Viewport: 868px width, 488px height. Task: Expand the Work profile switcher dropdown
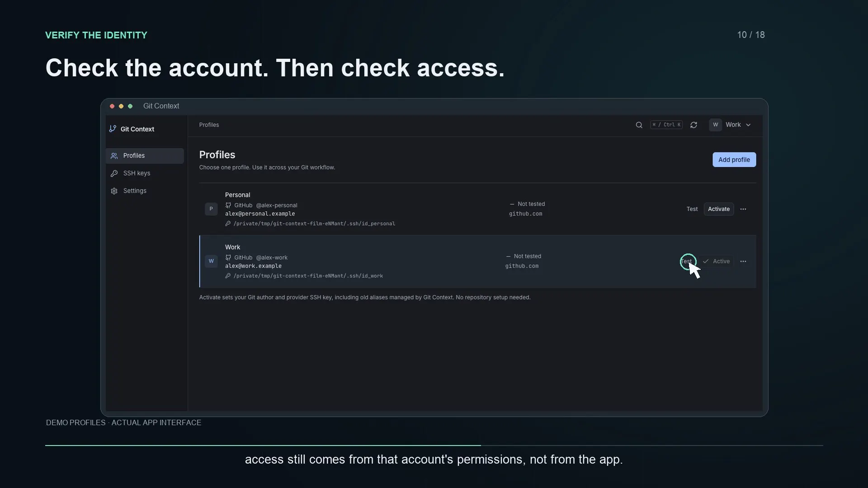(x=731, y=125)
